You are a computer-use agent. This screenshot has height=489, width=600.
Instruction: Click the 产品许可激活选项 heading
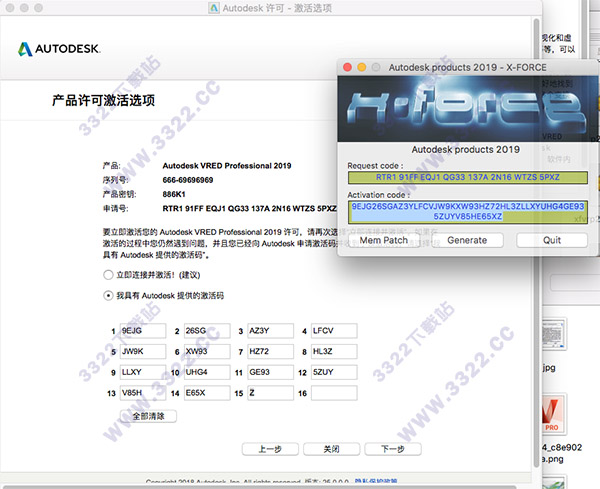tap(103, 100)
